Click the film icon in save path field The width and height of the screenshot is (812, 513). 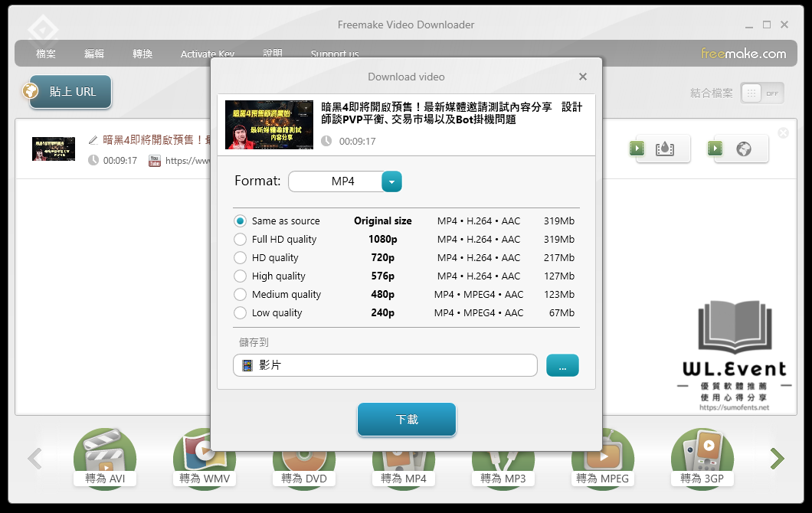coord(247,365)
